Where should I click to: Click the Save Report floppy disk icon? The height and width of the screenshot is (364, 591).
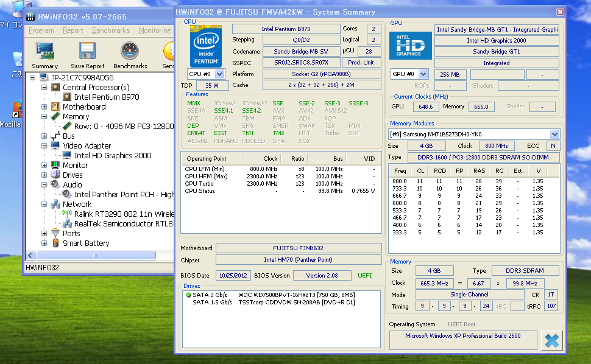point(87,51)
